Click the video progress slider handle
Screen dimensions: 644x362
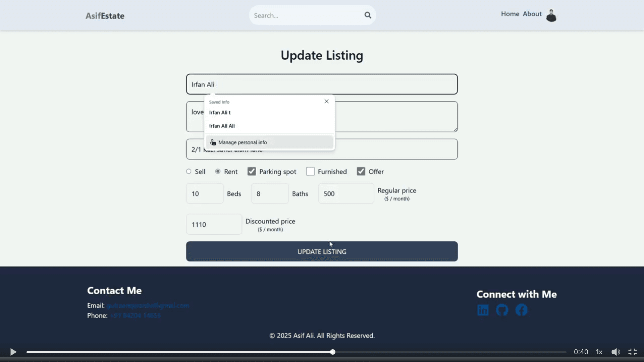click(332, 352)
